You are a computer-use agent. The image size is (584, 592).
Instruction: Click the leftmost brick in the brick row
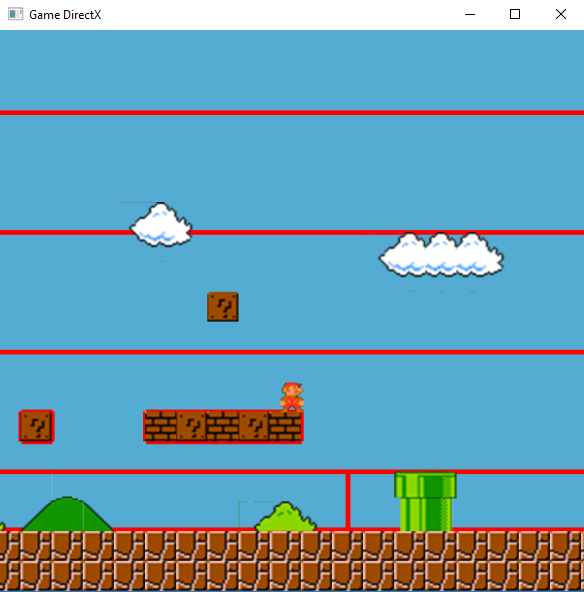click(x=160, y=426)
